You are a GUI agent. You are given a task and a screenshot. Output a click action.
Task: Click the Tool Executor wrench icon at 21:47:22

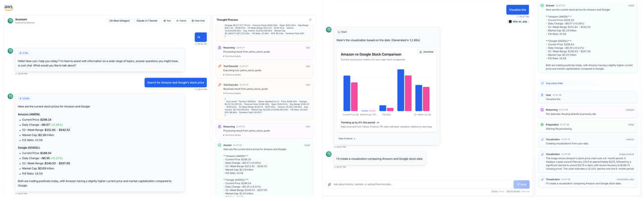tap(220, 85)
